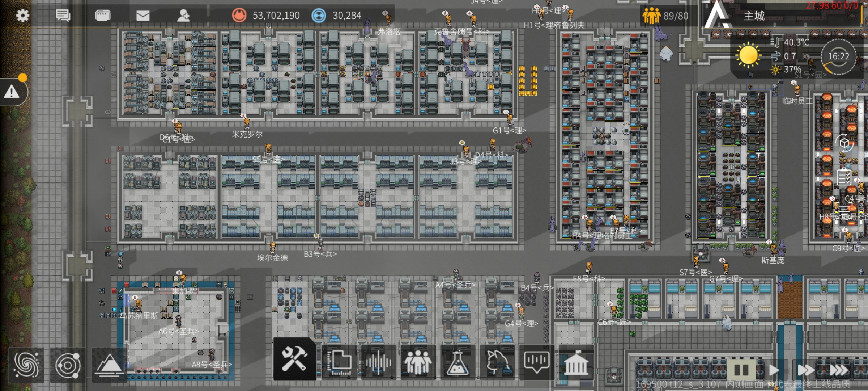Tap the main city logo emblem
This screenshot has height=391, width=868.
coord(718,14)
